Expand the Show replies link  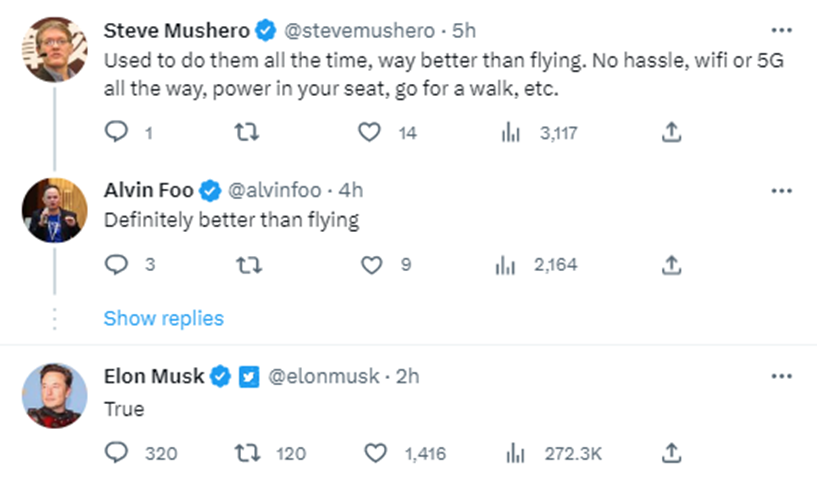163,318
